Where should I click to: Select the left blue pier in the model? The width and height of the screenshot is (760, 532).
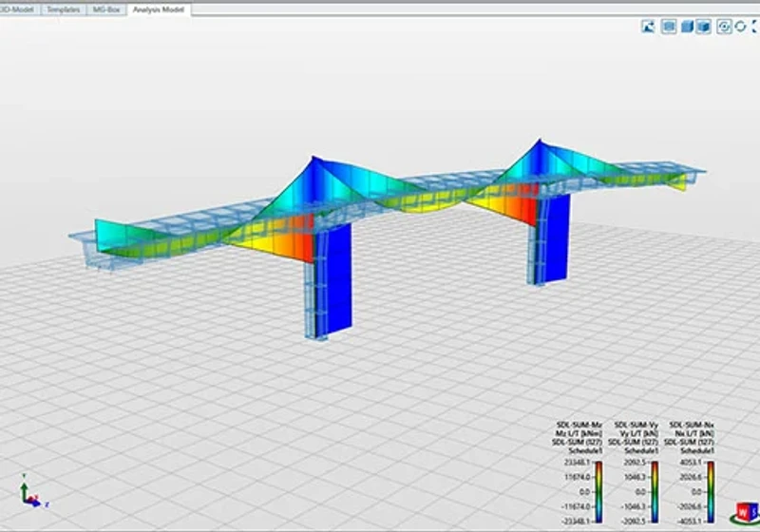(x=333, y=281)
